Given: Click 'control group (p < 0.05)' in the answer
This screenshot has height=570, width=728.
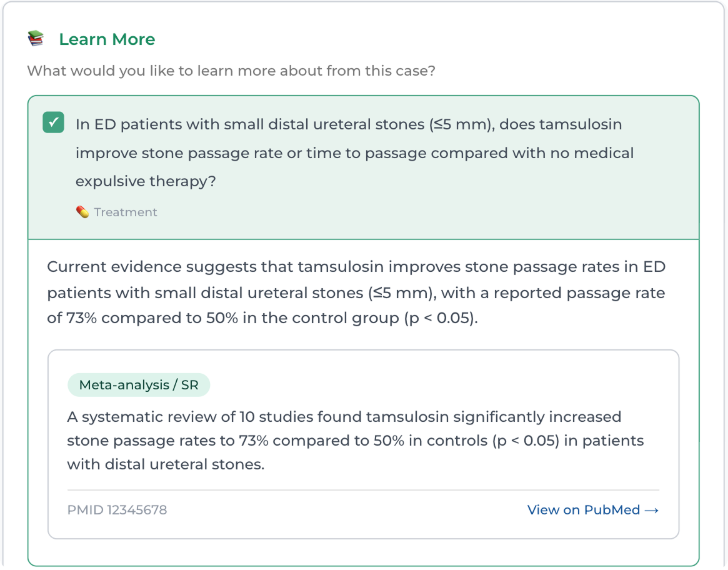Looking at the screenshot, I should pyautogui.click(x=389, y=317).
